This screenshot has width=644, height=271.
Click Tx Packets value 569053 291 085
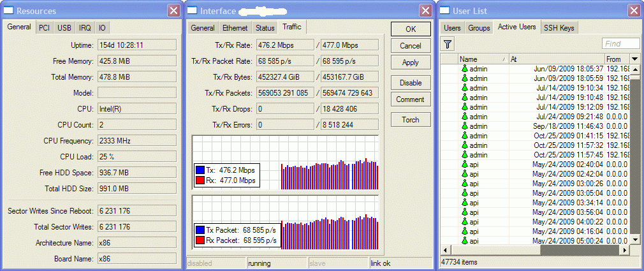pyautogui.click(x=285, y=93)
